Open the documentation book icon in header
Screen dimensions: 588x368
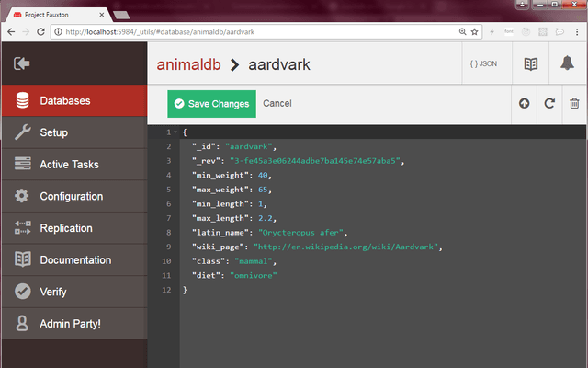tap(531, 63)
